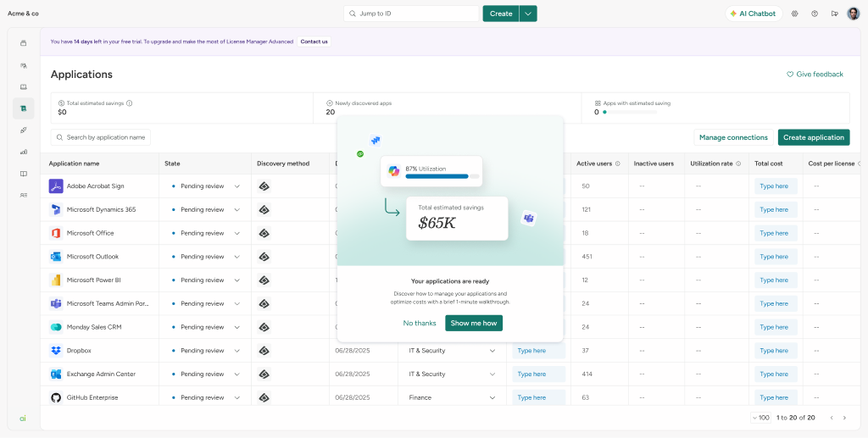
Task: Click Utilization rate column info icon
Action: [738, 164]
